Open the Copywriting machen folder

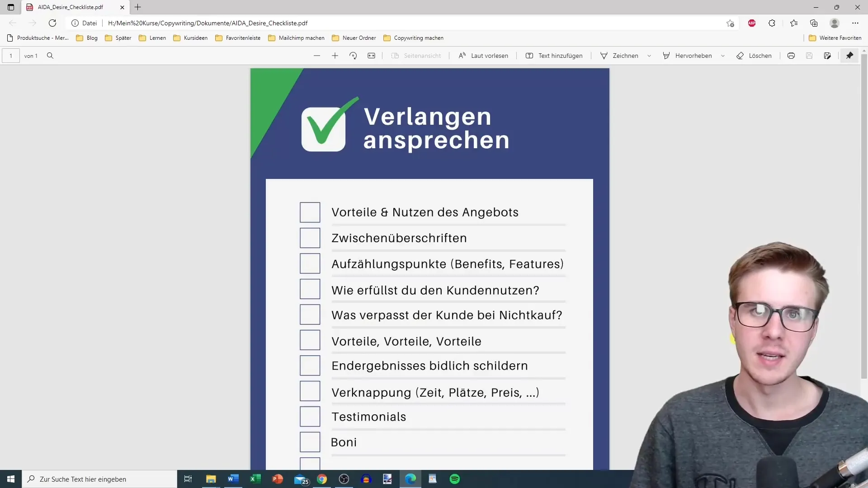pos(413,38)
